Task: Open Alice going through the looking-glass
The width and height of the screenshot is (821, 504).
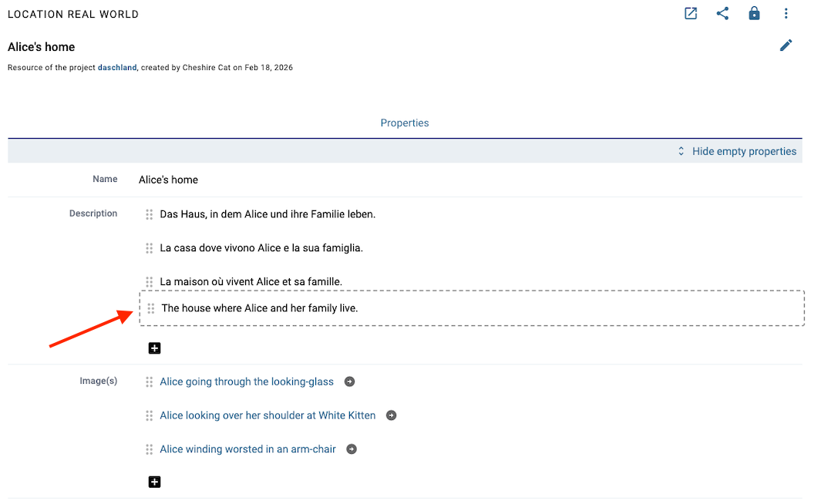Action: tap(247, 381)
